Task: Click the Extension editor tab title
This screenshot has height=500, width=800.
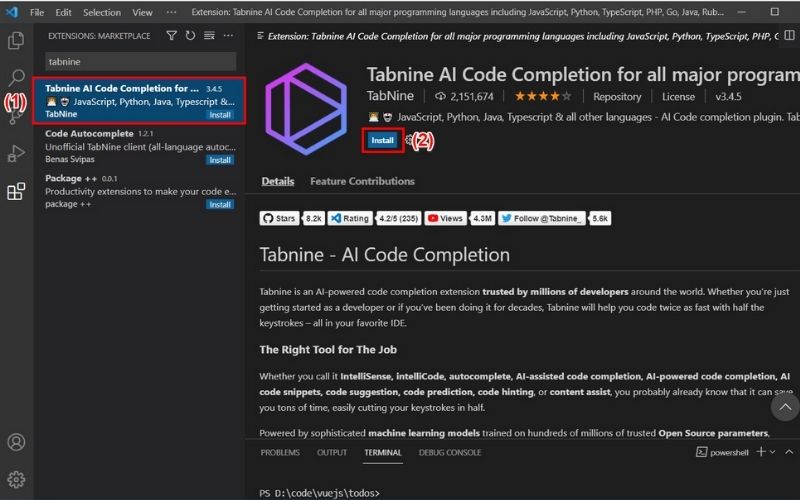Action: pyautogui.click(x=518, y=36)
